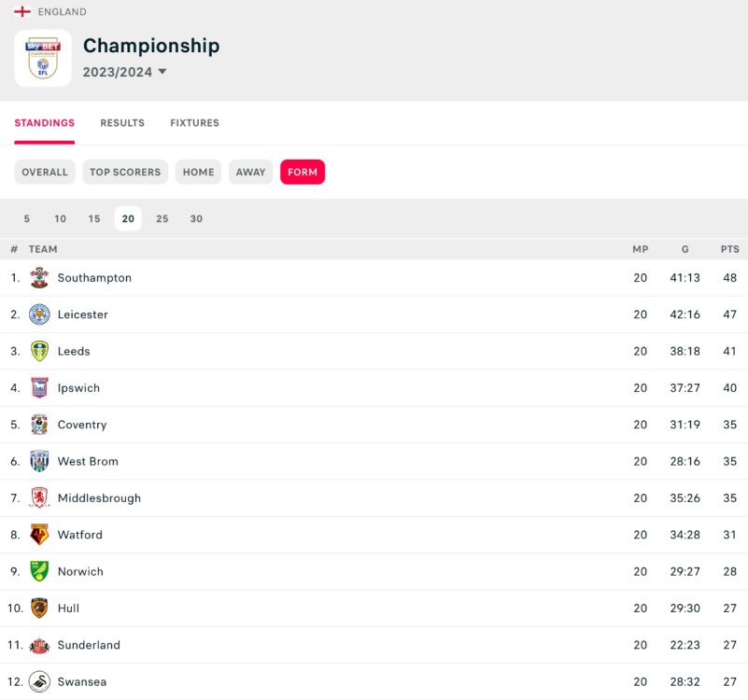Click the Ipswich club crest icon
Viewport: 748px width, 700px height.
pos(39,388)
